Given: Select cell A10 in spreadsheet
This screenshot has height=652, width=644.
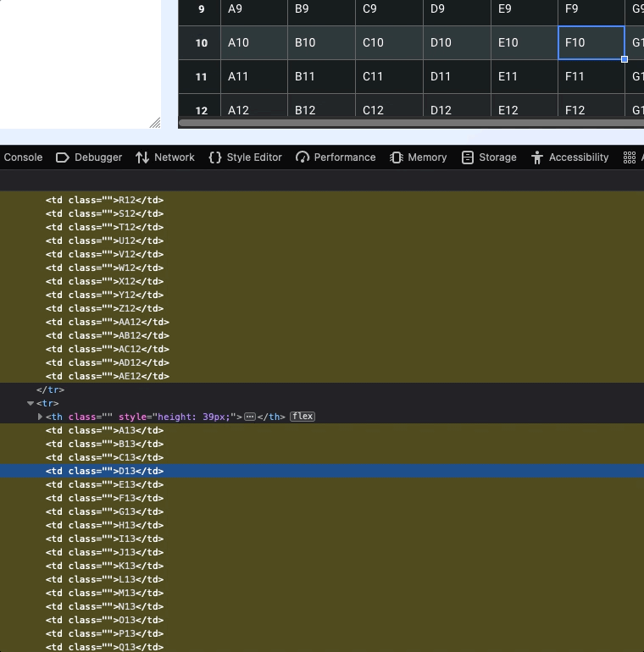Looking at the screenshot, I should [x=254, y=43].
